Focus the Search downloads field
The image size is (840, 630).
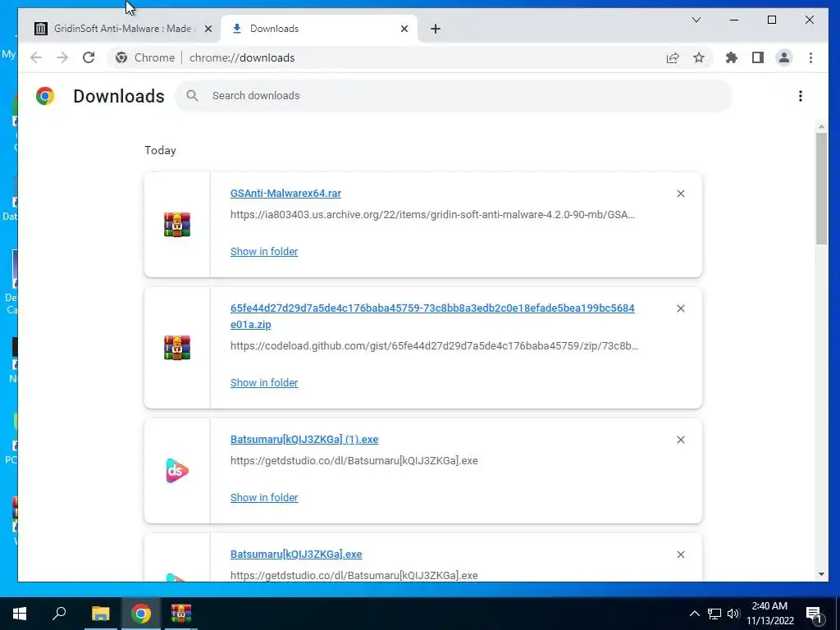453,96
